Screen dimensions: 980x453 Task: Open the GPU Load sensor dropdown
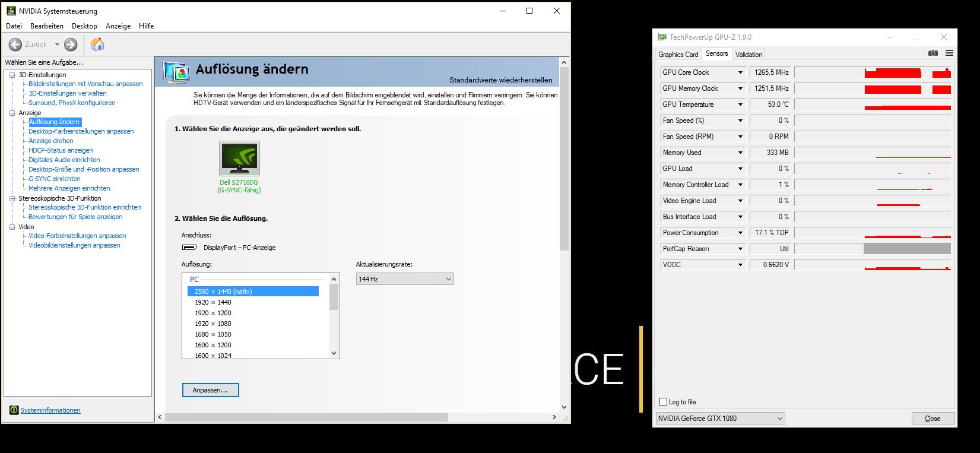pyautogui.click(x=740, y=169)
